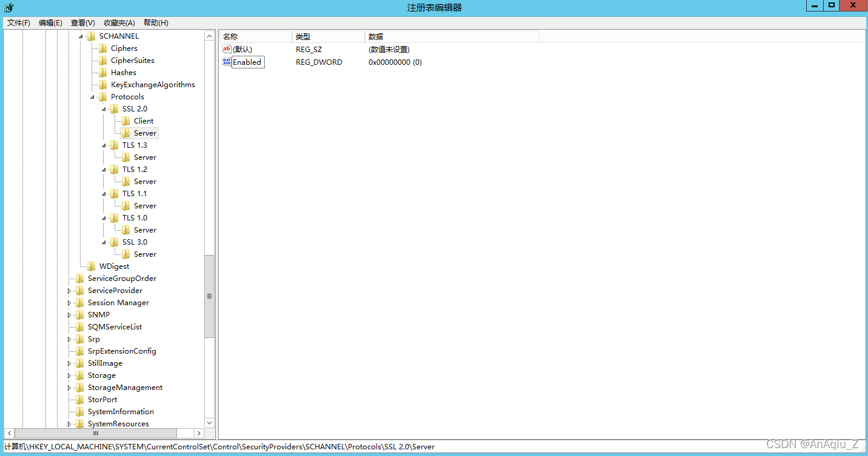Click the SQMServiceList folder icon
Screen dimensions: 868x456
coord(79,327)
